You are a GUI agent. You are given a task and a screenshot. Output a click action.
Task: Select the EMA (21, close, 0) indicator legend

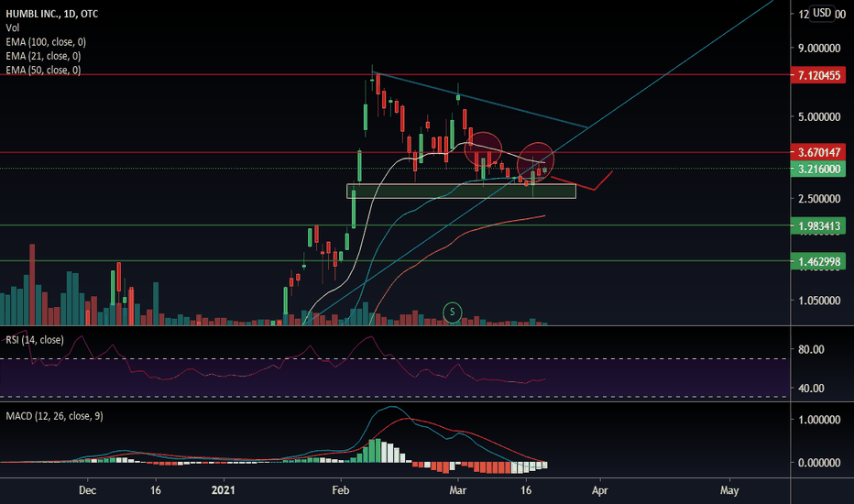43,56
